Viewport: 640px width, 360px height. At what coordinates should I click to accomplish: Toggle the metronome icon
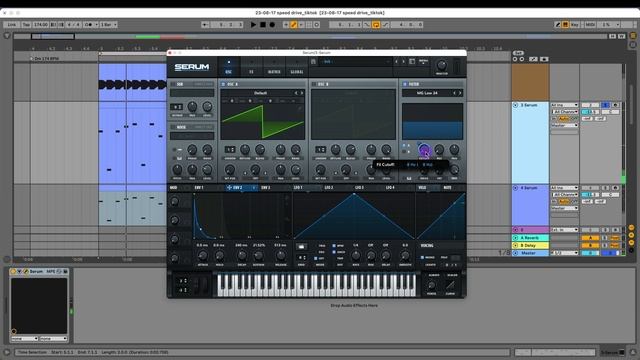pos(88,24)
